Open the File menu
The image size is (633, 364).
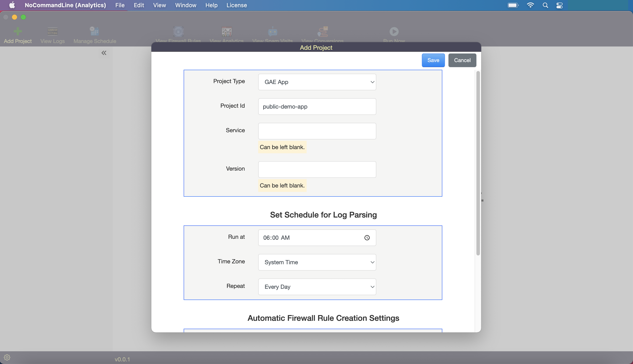coord(120,5)
